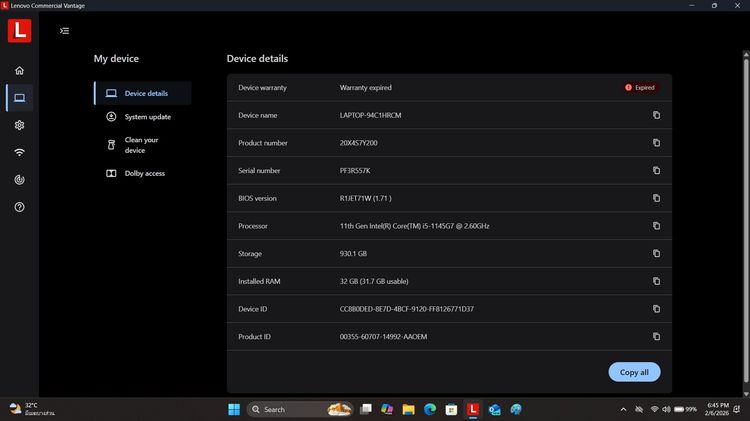
Task: Click storage value 930.1 GB
Action: (x=353, y=254)
